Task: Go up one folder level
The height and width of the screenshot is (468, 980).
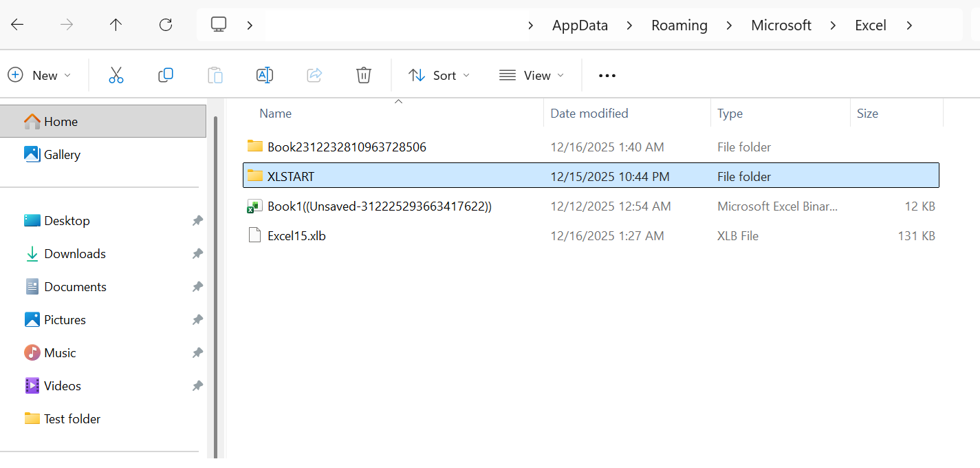Action: pyautogui.click(x=116, y=25)
